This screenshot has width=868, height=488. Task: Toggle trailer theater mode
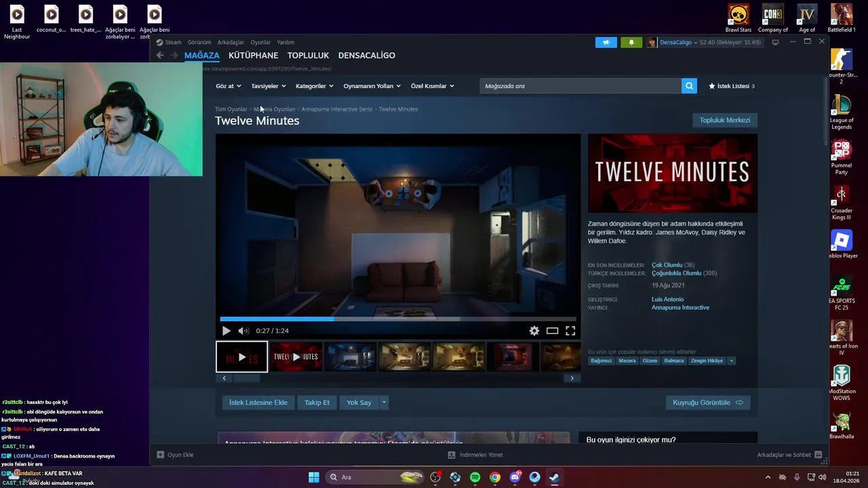point(553,331)
